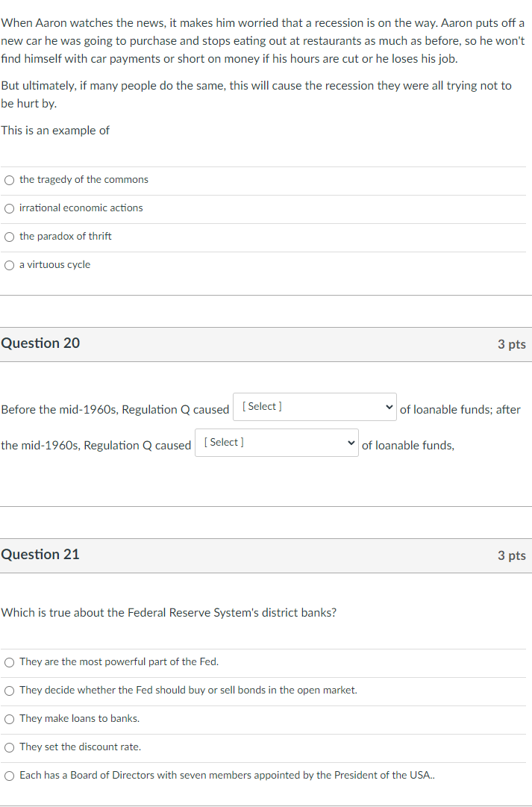Click the 'Question 20' heading
The height and width of the screenshot is (807, 532).
(40, 343)
